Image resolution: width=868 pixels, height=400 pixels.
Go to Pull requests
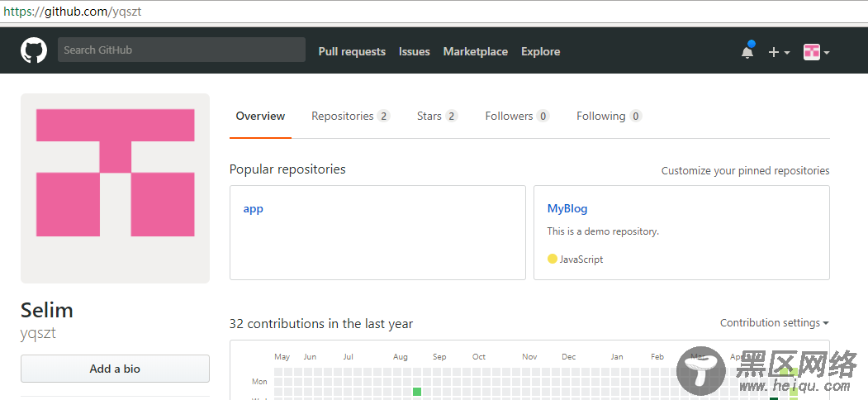[x=352, y=51]
